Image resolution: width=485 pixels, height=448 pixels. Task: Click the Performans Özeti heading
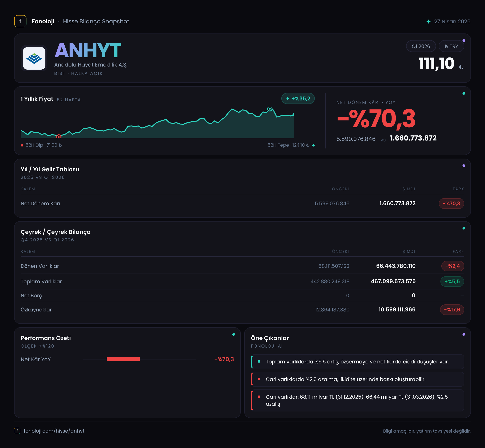coord(46,338)
